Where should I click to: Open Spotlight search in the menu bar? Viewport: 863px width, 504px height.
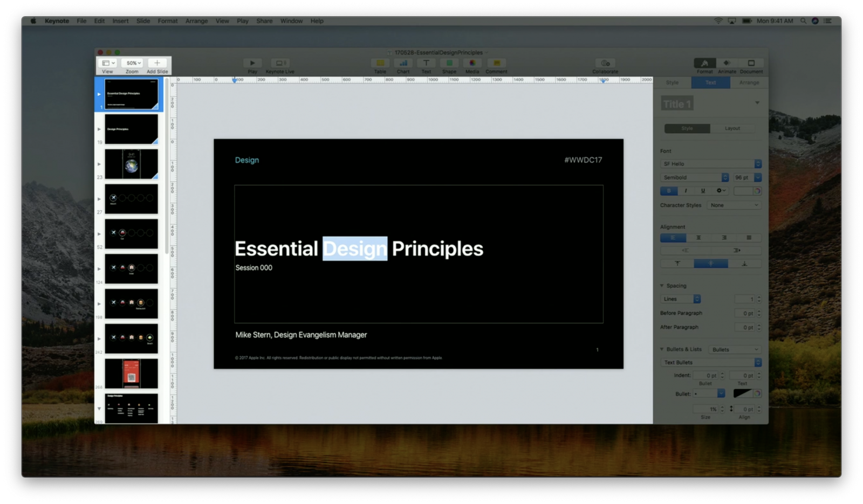(x=803, y=21)
